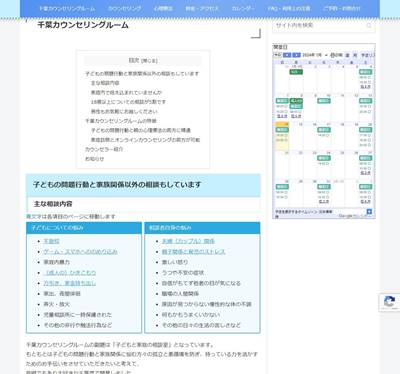
Task: Go to next month in calendar
Action: 296,55
